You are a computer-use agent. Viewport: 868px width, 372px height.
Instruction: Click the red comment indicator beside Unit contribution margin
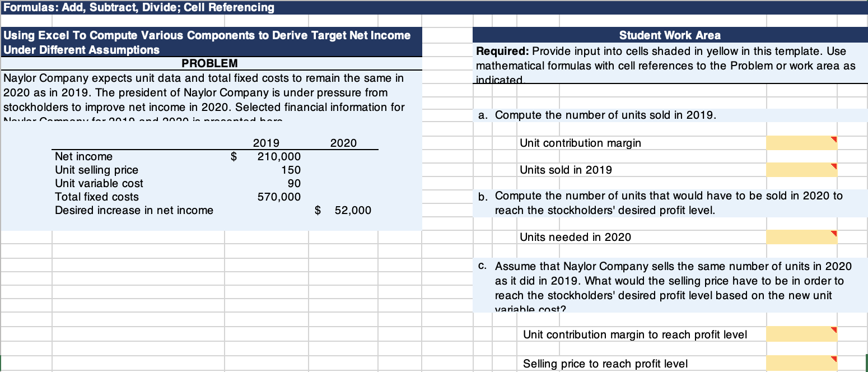tap(834, 139)
